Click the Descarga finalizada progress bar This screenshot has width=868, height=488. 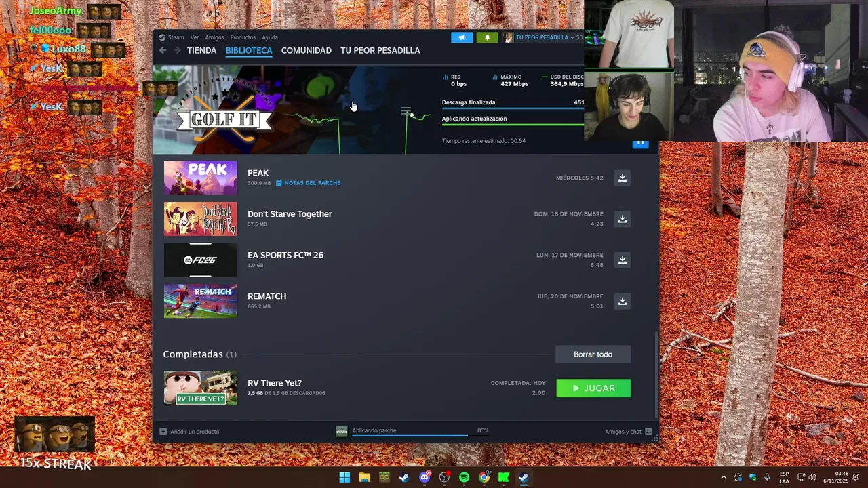(x=513, y=108)
